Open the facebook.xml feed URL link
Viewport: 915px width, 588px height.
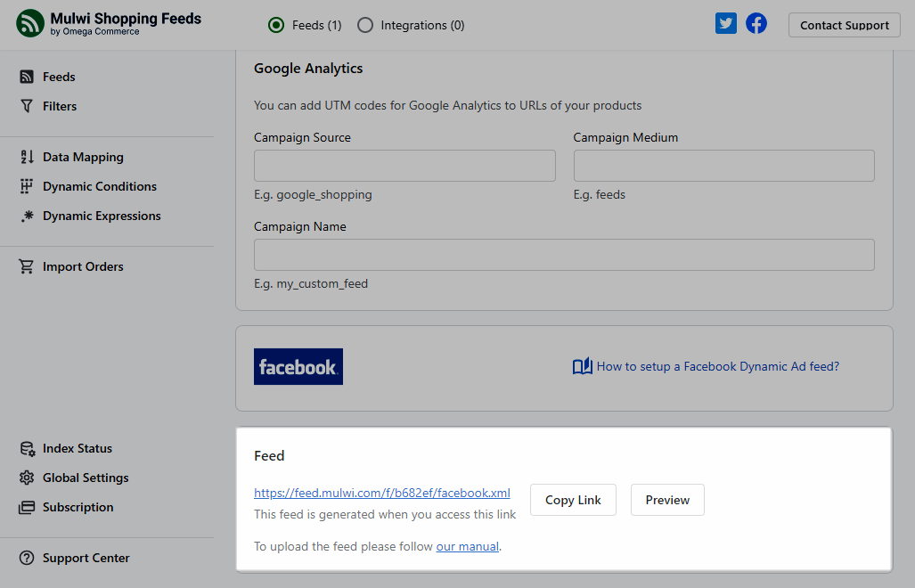[381, 493]
